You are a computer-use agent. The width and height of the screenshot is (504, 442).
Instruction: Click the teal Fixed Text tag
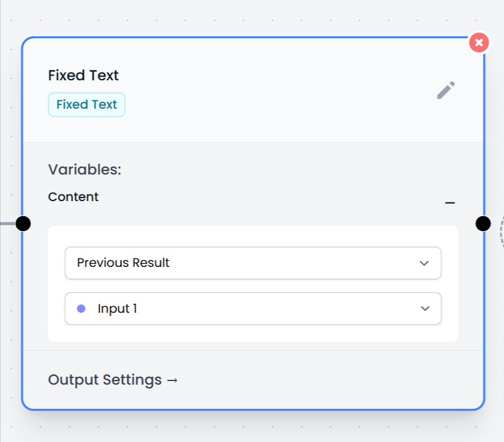(x=86, y=104)
